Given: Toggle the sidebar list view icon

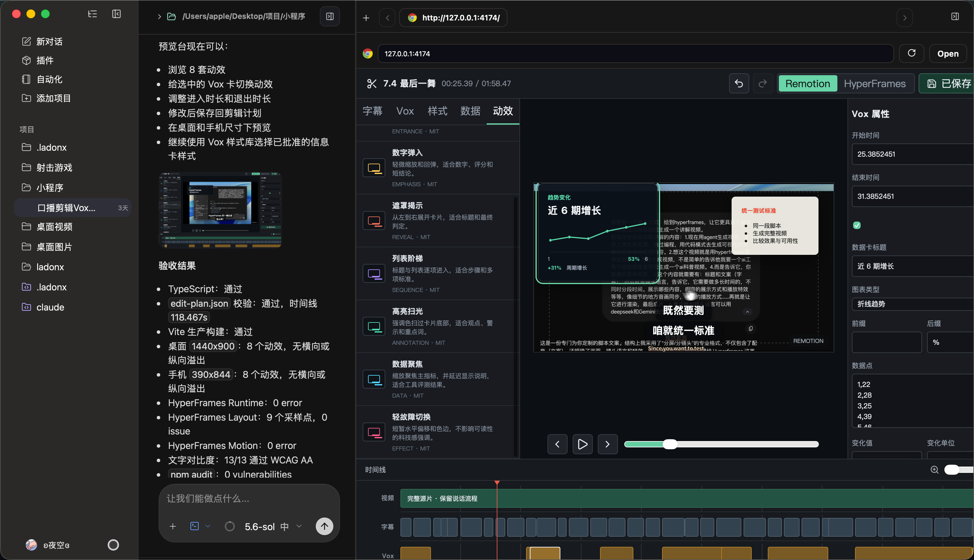Looking at the screenshot, I should 92,14.
